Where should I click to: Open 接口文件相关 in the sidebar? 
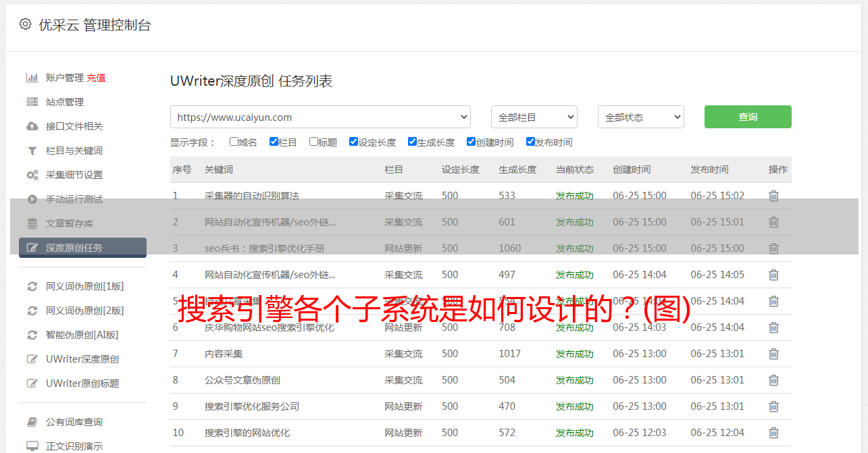pyautogui.click(x=74, y=126)
